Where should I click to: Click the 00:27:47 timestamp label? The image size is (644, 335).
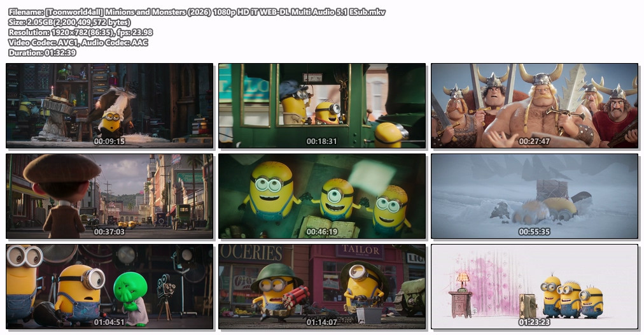[534, 141]
